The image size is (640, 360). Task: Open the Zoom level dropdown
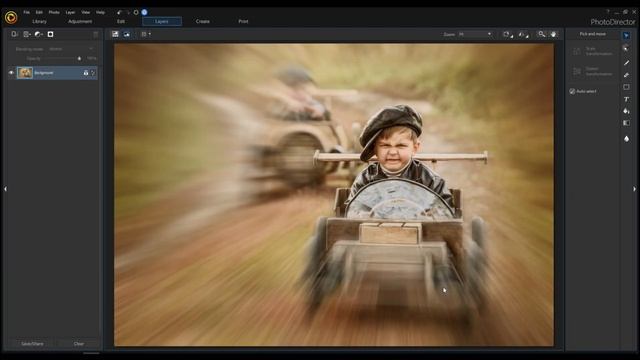pos(475,34)
